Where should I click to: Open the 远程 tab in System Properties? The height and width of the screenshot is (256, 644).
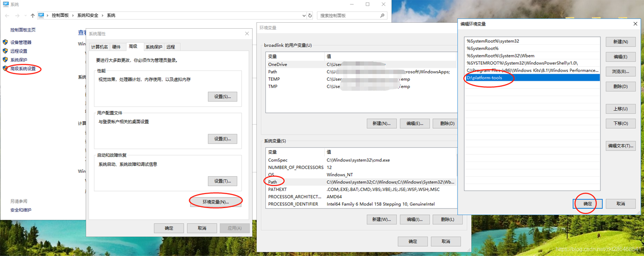pos(171,47)
